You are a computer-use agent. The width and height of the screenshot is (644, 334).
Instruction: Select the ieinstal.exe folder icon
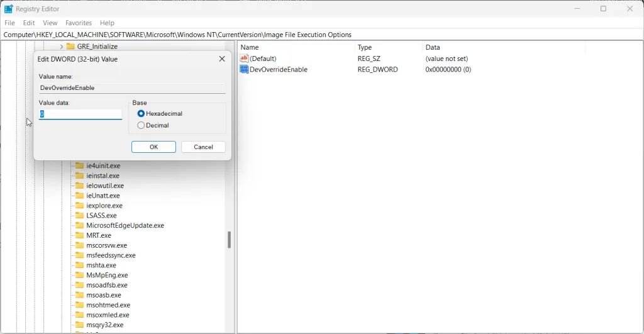coord(80,175)
